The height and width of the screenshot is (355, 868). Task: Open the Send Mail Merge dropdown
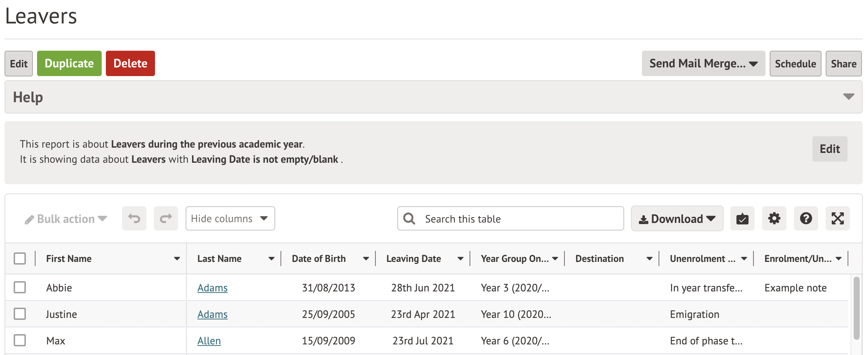(x=703, y=64)
